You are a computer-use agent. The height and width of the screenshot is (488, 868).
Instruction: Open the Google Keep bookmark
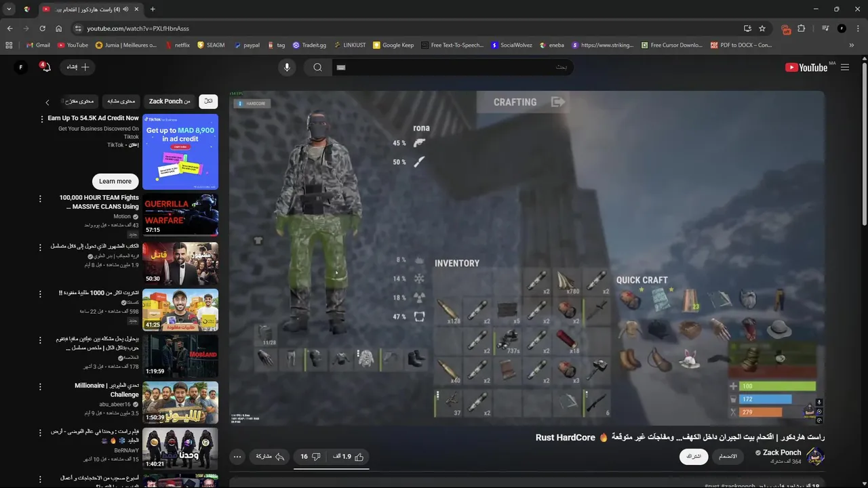pos(393,45)
